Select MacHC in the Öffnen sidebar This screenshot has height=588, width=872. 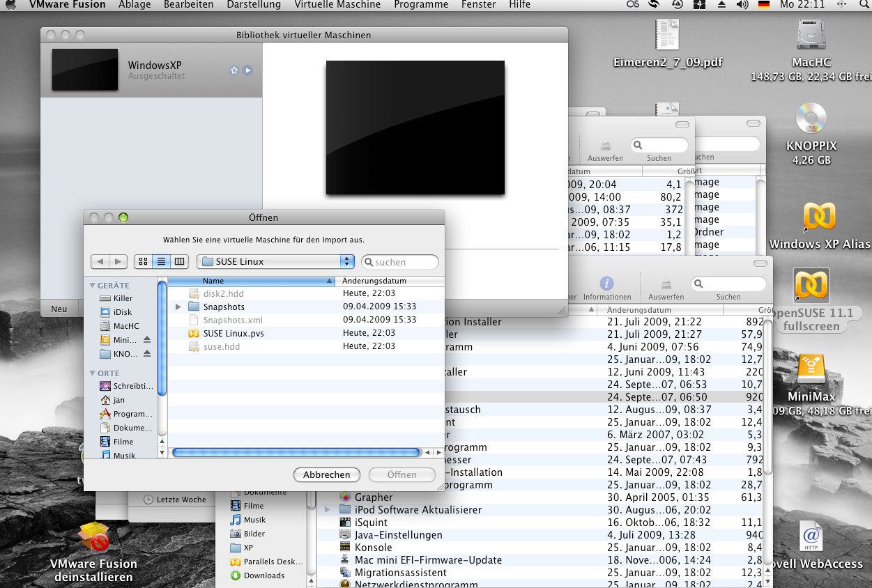click(x=125, y=326)
